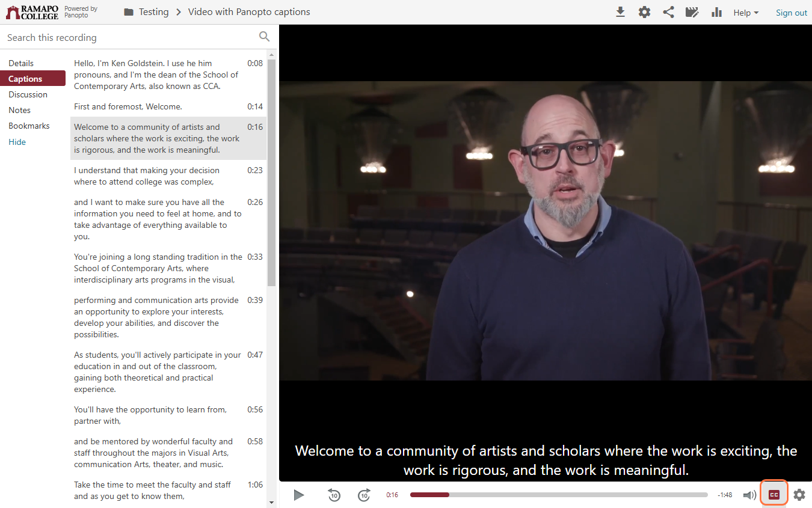Jump to caption 'I understand that making your decision'

(x=168, y=176)
